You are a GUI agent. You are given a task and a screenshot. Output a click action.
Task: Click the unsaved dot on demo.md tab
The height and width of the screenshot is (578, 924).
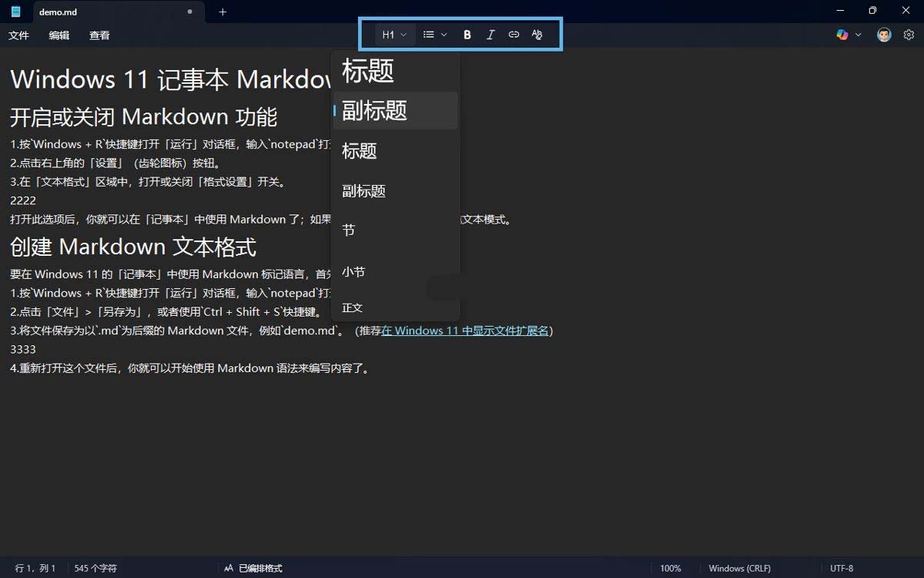[189, 12]
